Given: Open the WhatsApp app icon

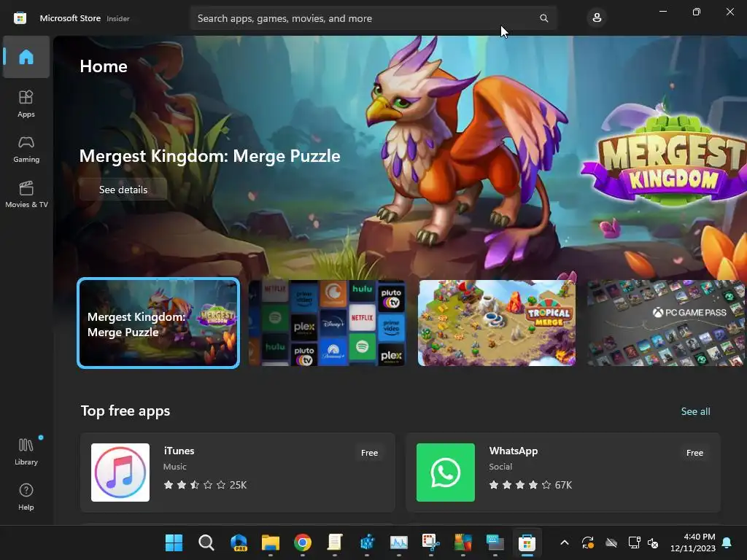Looking at the screenshot, I should [x=446, y=472].
